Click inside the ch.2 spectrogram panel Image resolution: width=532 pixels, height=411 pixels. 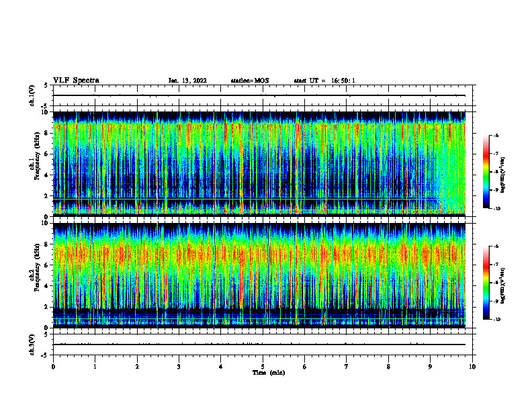[x=259, y=275]
